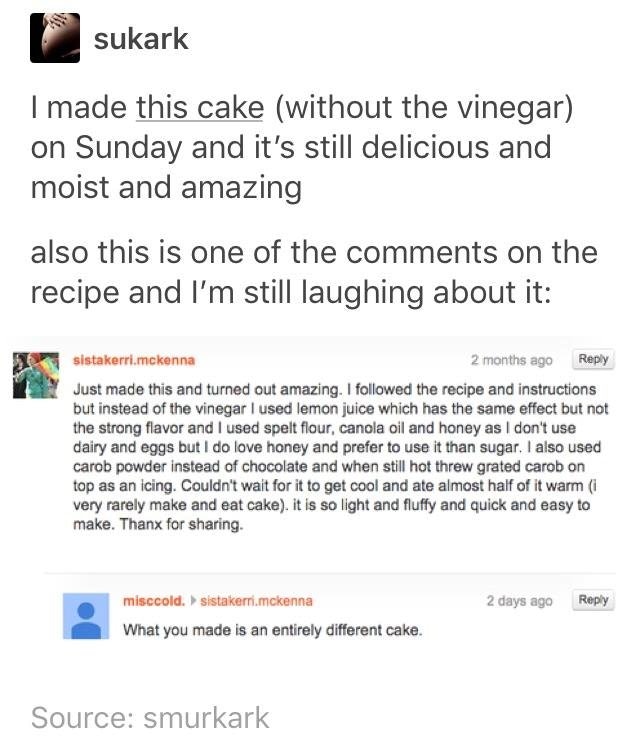640x746 pixels.
Task: Open the sukark blog username link
Action: (140, 39)
